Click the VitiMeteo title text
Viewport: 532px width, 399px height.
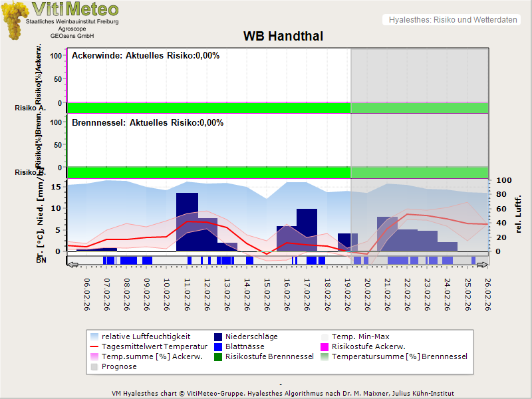coord(75,9)
